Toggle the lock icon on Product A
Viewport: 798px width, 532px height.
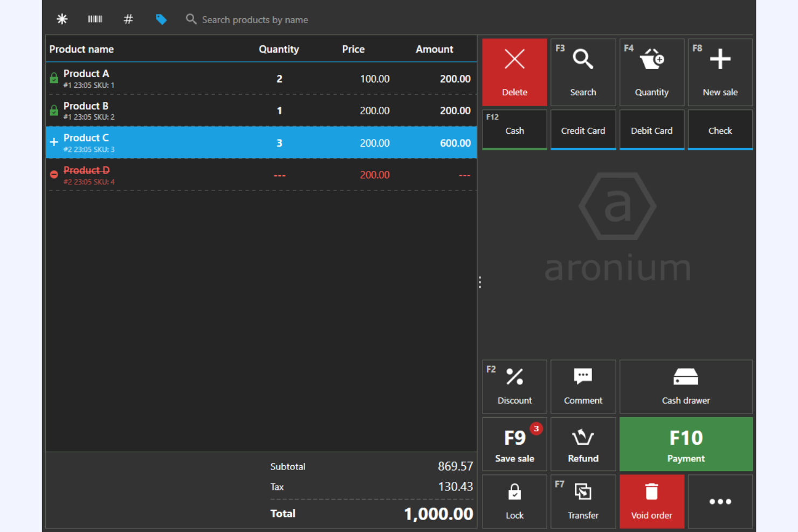click(x=53, y=78)
